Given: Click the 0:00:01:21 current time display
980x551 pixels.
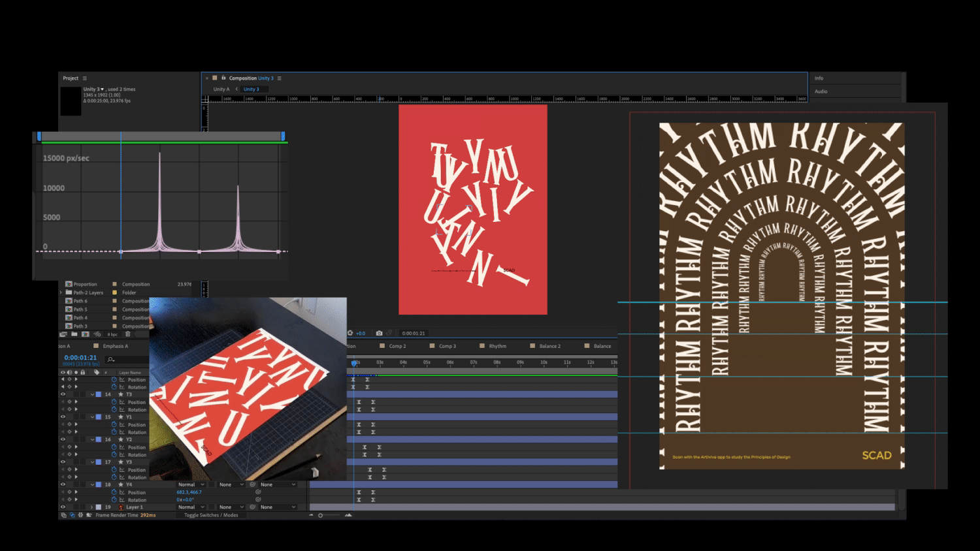Looking at the screenshot, I should (80, 358).
